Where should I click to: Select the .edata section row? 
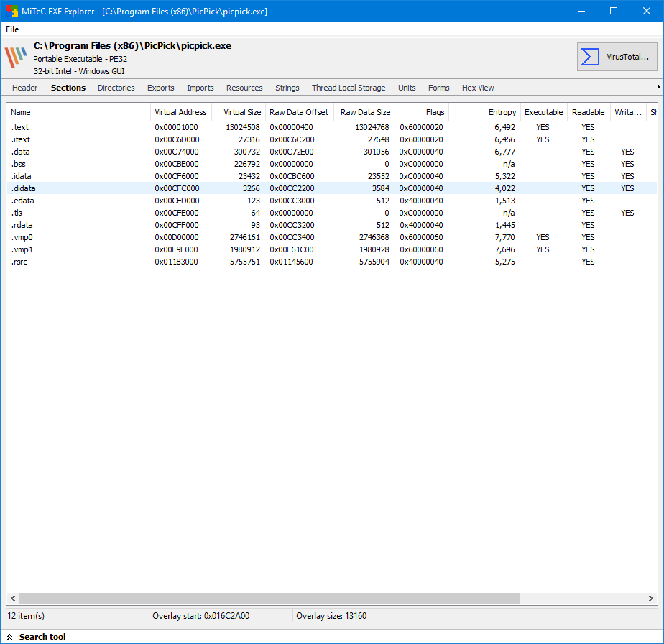click(331, 201)
